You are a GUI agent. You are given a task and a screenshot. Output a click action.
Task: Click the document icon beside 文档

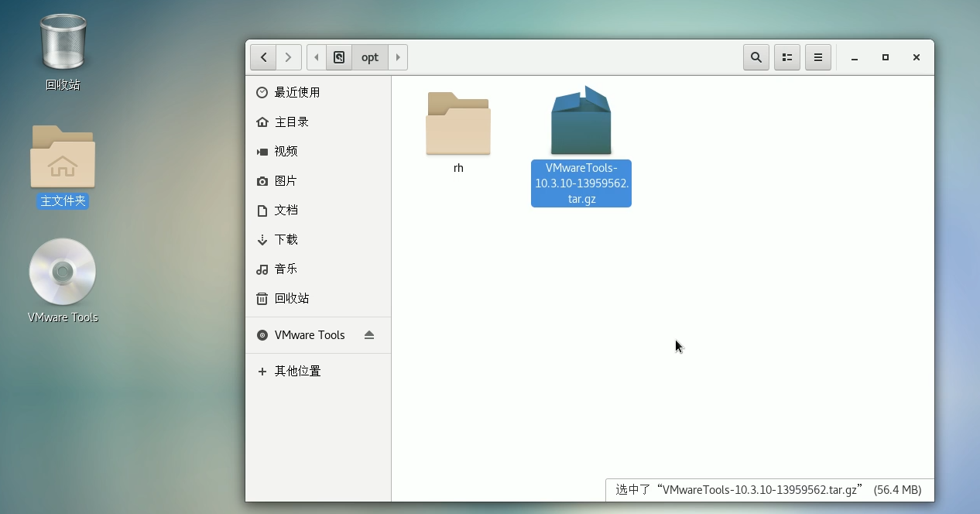pos(262,210)
